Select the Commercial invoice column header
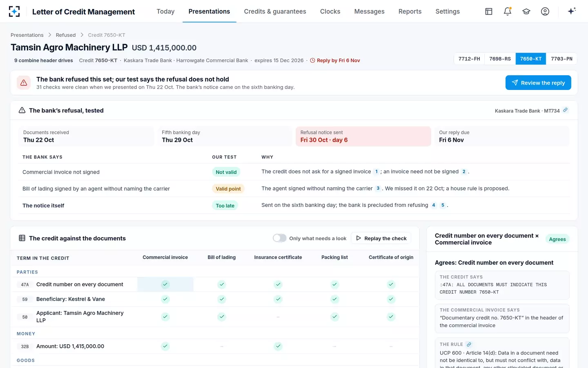Viewport: 588px width, 368px height. (x=165, y=257)
